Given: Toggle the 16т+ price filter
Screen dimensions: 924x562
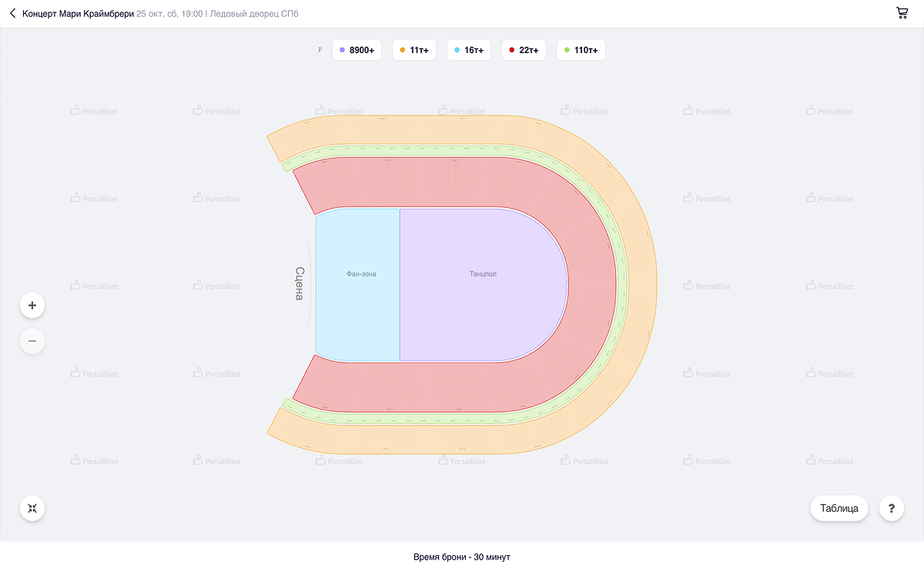Looking at the screenshot, I should (468, 50).
